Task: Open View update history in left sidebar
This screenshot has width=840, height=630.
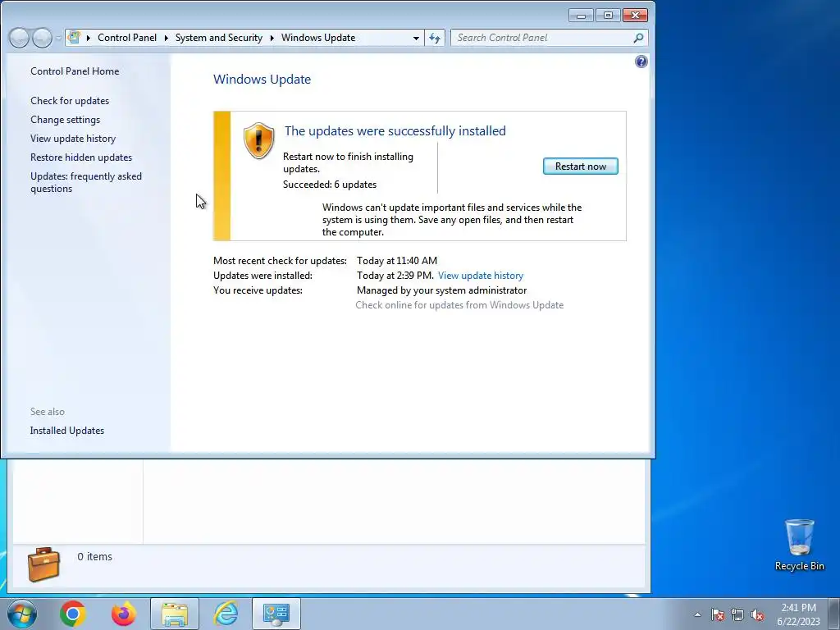Action: click(x=73, y=138)
